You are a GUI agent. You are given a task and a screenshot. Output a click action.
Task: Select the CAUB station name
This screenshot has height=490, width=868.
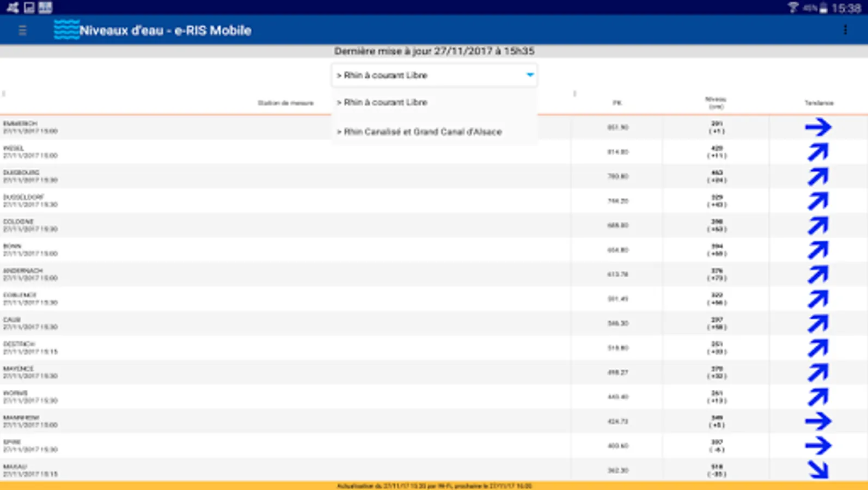click(x=12, y=320)
